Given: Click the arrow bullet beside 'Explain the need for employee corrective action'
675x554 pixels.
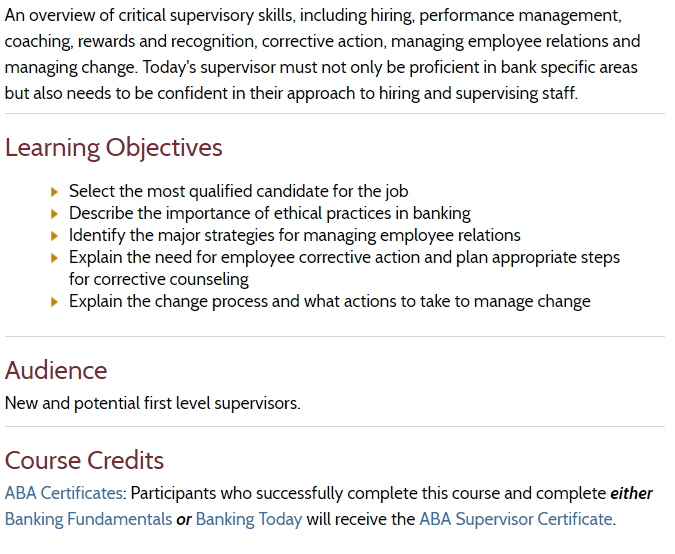Looking at the screenshot, I should 54,257.
